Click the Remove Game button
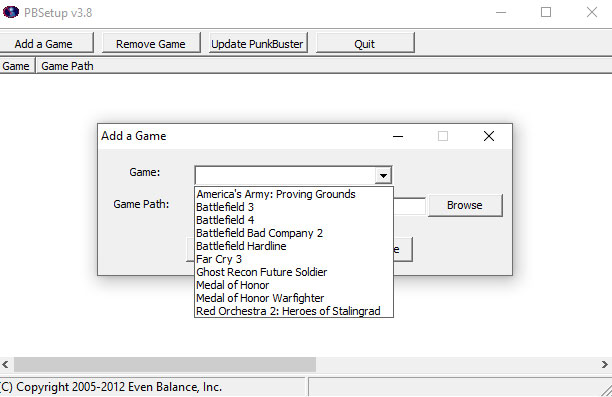The height and width of the screenshot is (397, 612). click(151, 43)
